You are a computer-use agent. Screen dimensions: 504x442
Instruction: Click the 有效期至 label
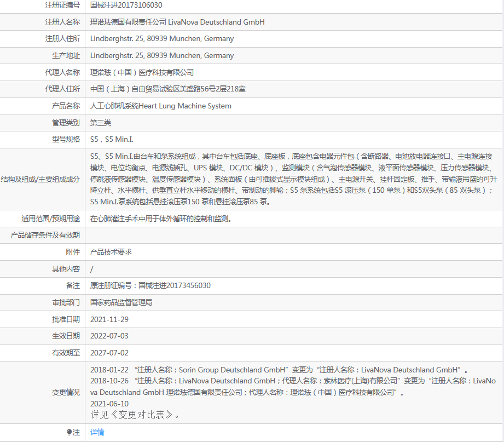coord(66,353)
